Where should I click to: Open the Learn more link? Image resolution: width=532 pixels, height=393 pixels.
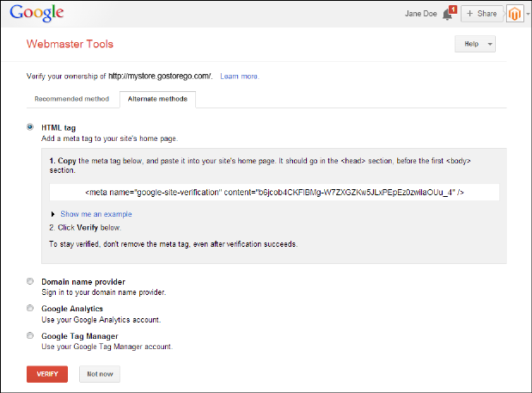[x=239, y=77]
